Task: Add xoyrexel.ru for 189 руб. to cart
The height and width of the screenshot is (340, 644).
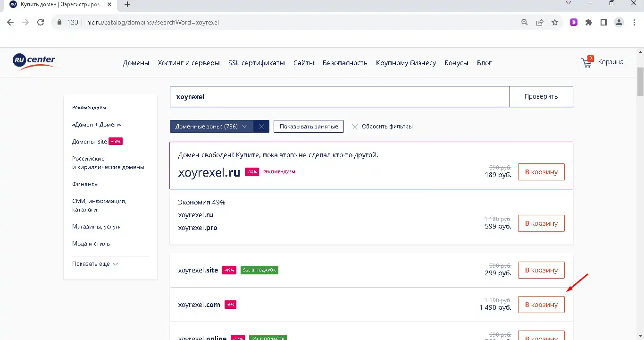Action: [541, 172]
